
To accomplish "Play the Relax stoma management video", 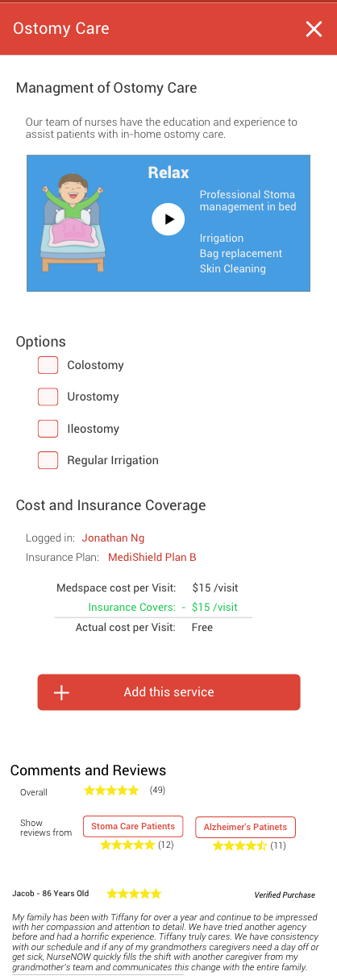I will click(x=168, y=219).
